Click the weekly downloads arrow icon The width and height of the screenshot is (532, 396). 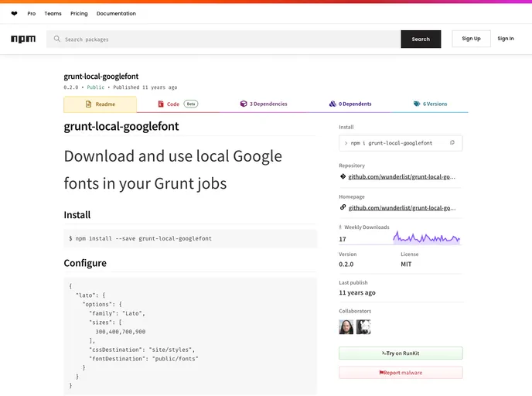click(x=340, y=227)
